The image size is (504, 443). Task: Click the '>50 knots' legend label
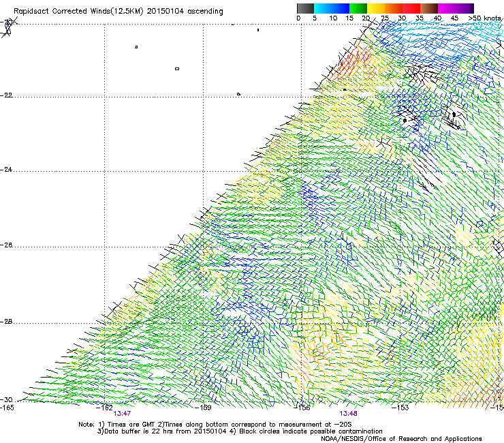tap(485, 18)
